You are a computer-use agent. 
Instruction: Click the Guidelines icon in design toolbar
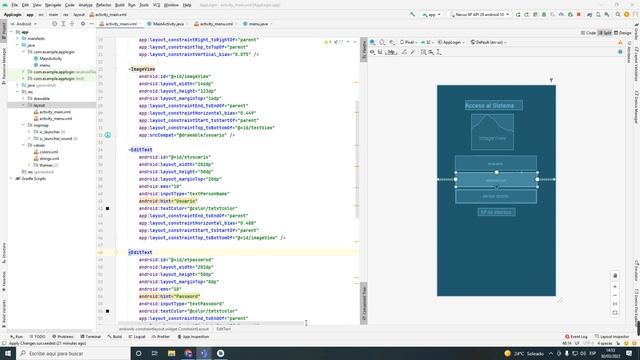(x=439, y=52)
